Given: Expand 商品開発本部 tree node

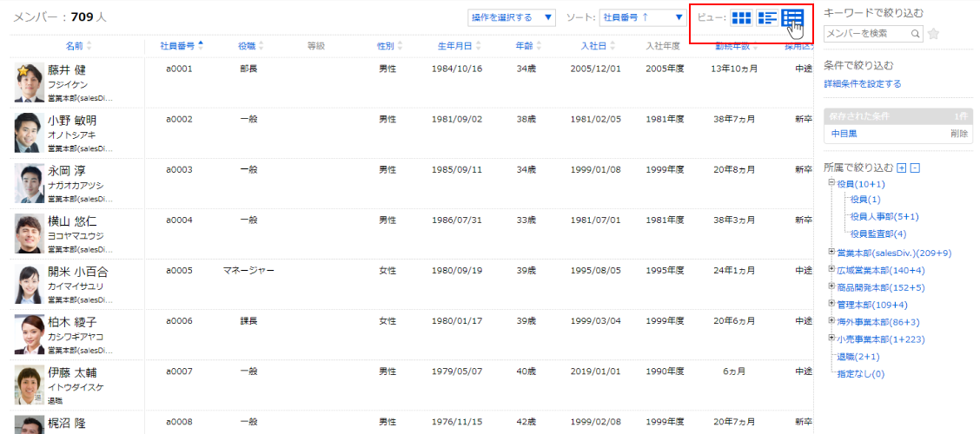Looking at the screenshot, I should [832, 286].
